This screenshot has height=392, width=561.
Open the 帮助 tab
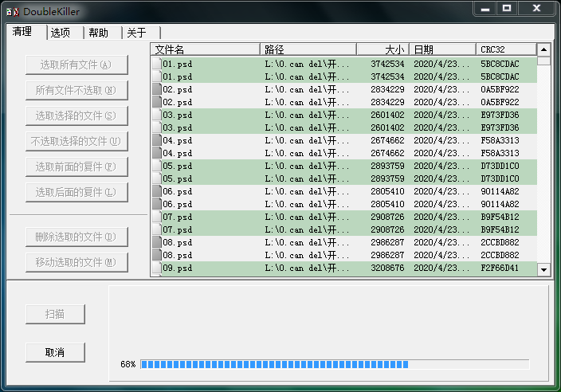click(x=98, y=33)
